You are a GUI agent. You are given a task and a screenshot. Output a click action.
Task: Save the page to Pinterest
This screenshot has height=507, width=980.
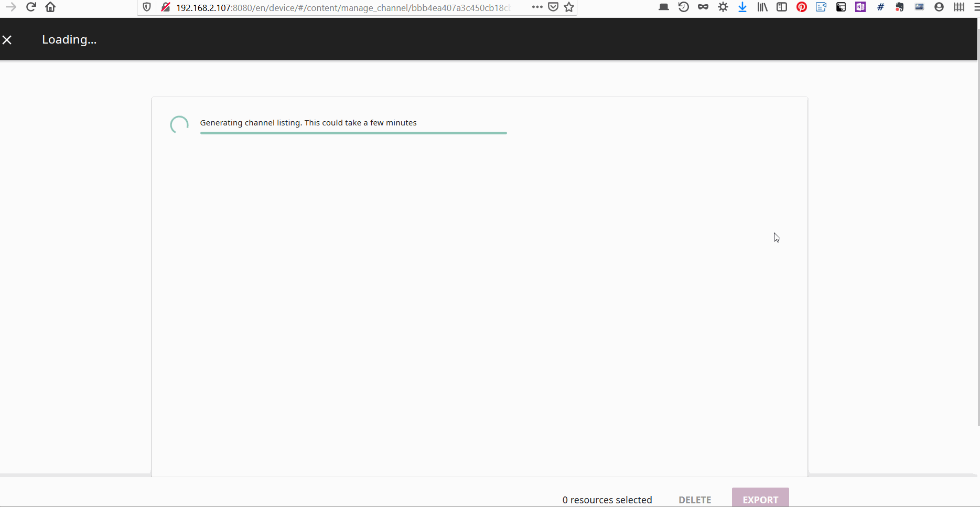[x=801, y=7]
